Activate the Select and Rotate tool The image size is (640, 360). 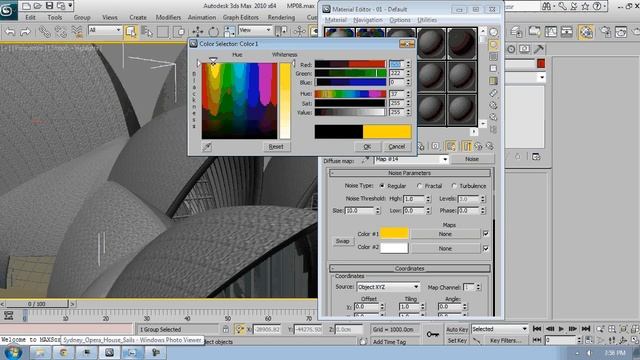pos(213,31)
